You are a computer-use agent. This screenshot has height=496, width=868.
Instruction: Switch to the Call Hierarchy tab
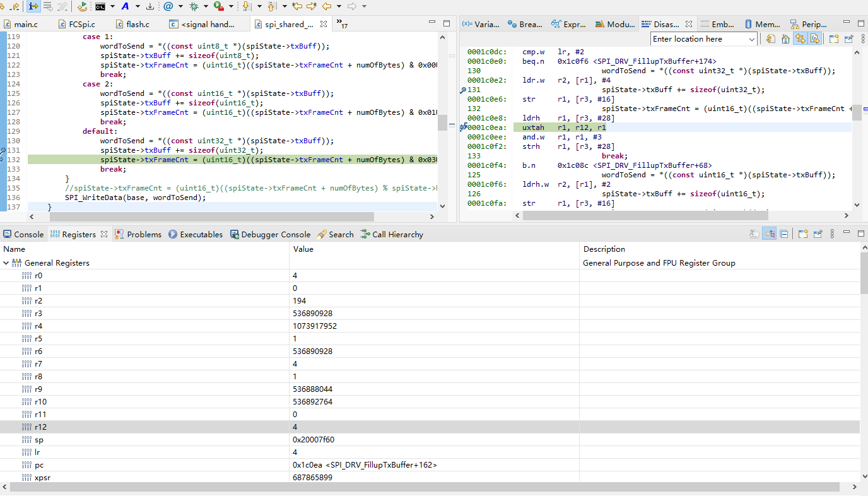coord(392,234)
